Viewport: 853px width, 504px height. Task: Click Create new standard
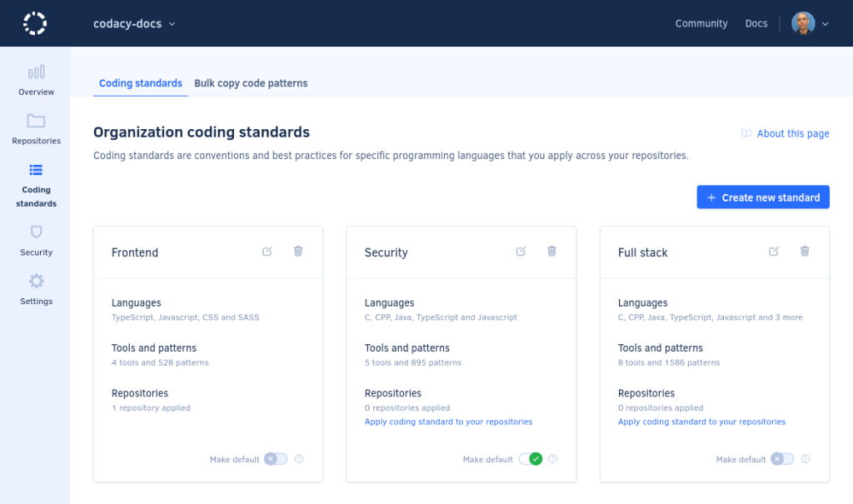[762, 197]
